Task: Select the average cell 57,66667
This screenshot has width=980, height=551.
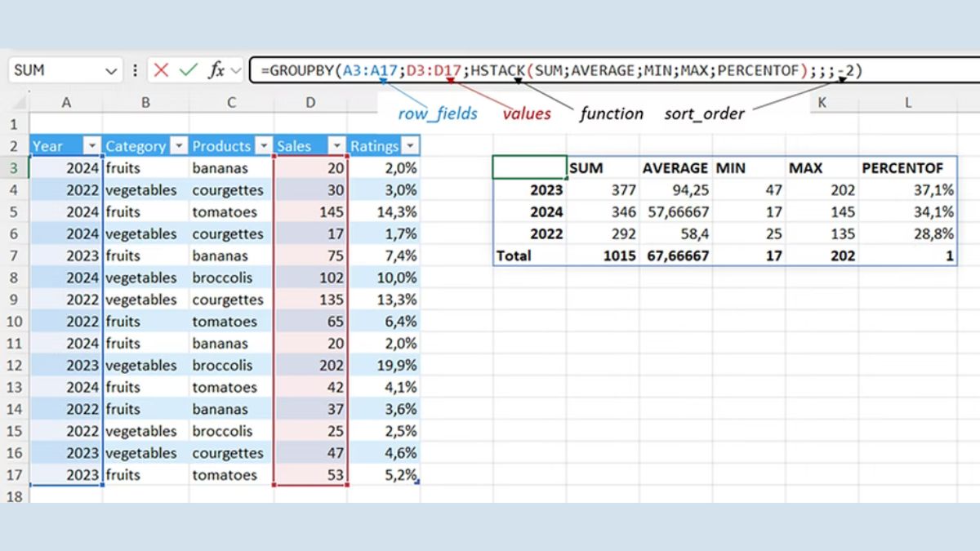Action: tap(675, 212)
